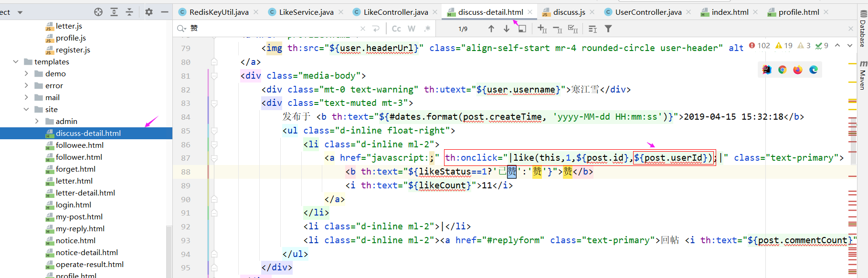Preview page in IntelliJ built-in browser

click(767, 70)
